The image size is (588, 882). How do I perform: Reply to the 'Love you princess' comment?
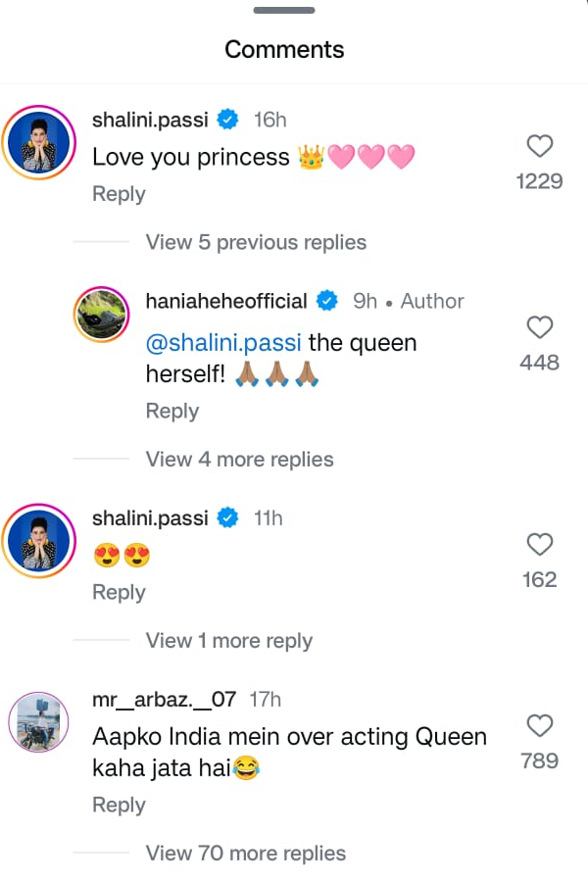[119, 194]
